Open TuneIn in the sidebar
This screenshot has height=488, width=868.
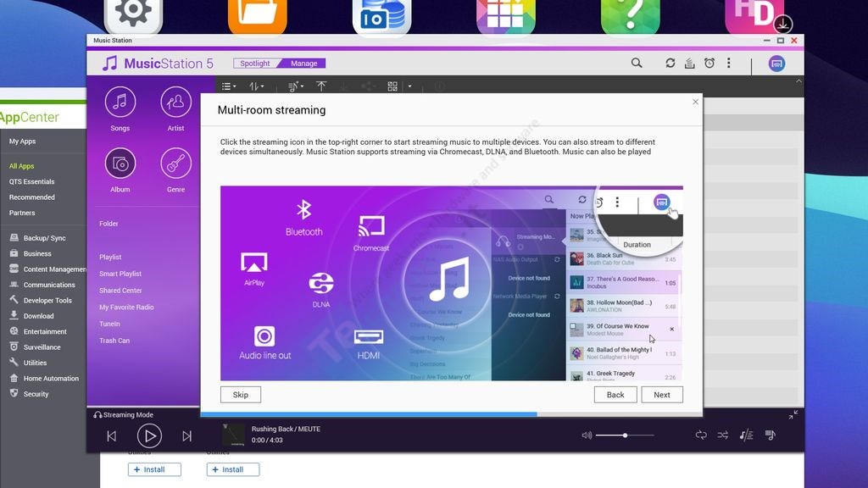click(109, 324)
